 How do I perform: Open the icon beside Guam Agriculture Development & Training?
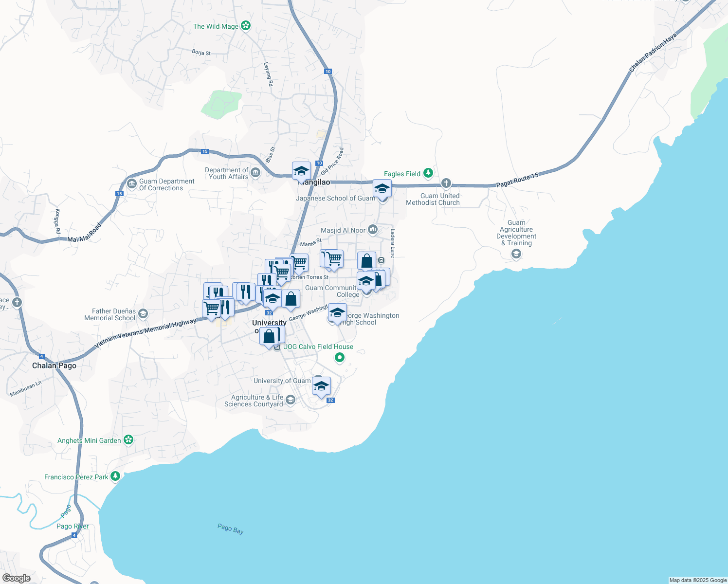coord(516,254)
